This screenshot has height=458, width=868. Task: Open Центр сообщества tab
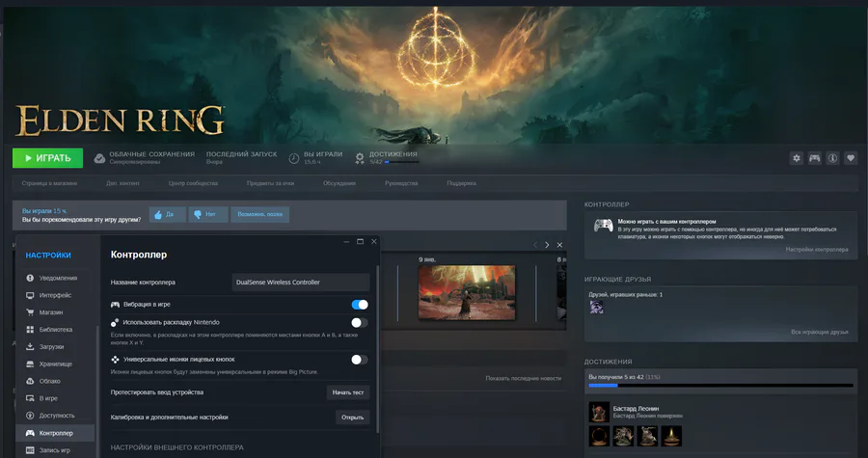click(193, 183)
